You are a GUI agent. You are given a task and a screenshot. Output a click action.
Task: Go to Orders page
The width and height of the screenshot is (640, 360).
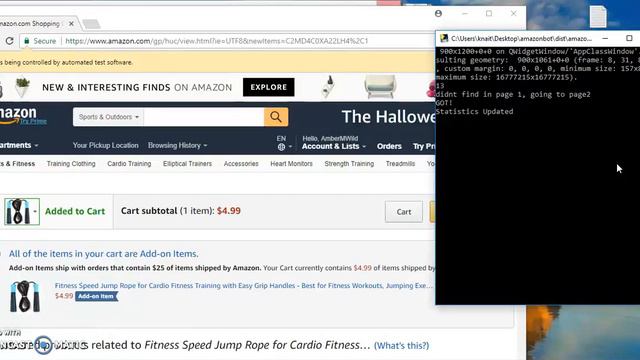tap(389, 146)
